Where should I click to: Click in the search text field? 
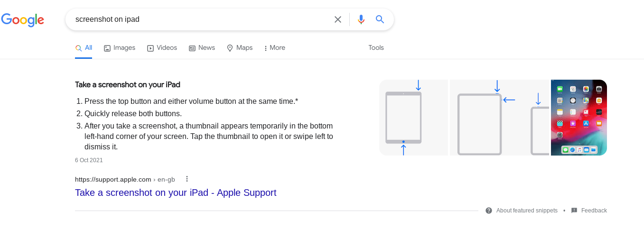(x=199, y=19)
